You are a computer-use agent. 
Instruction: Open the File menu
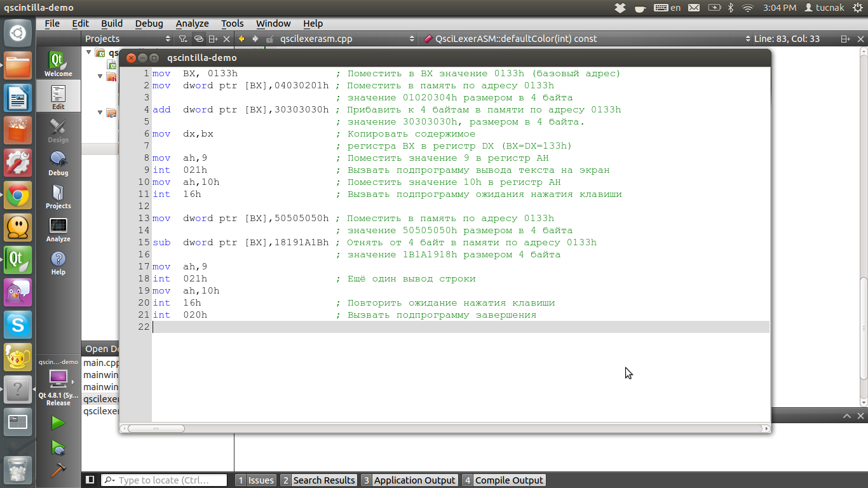[x=52, y=24]
